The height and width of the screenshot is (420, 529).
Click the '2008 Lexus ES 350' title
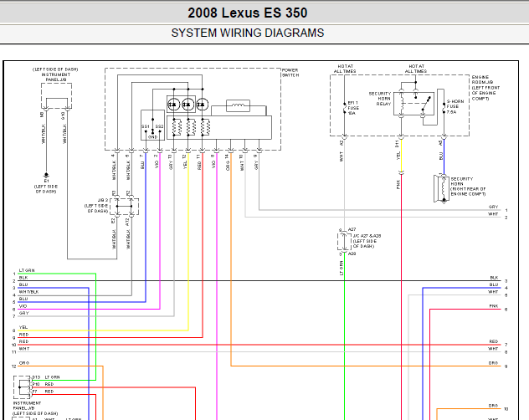click(x=247, y=13)
